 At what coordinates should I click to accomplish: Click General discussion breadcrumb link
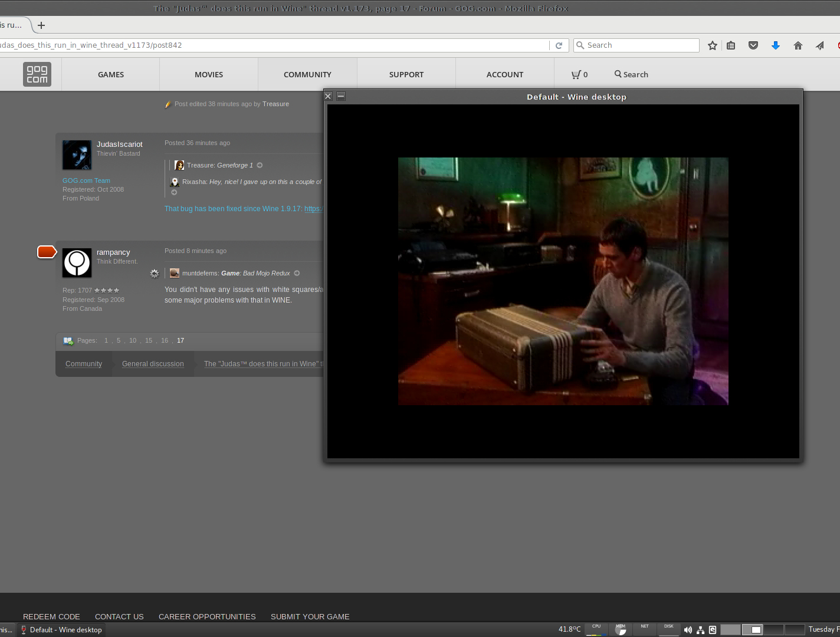point(153,364)
